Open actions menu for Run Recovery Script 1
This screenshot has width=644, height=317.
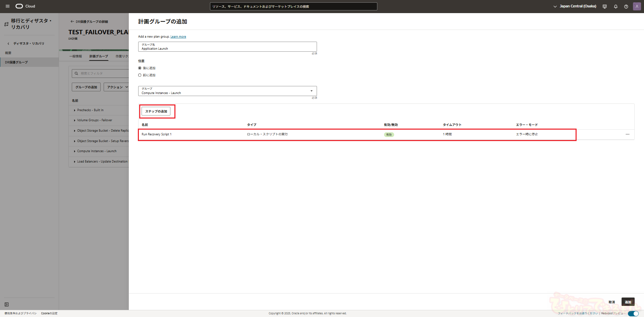(627, 134)
